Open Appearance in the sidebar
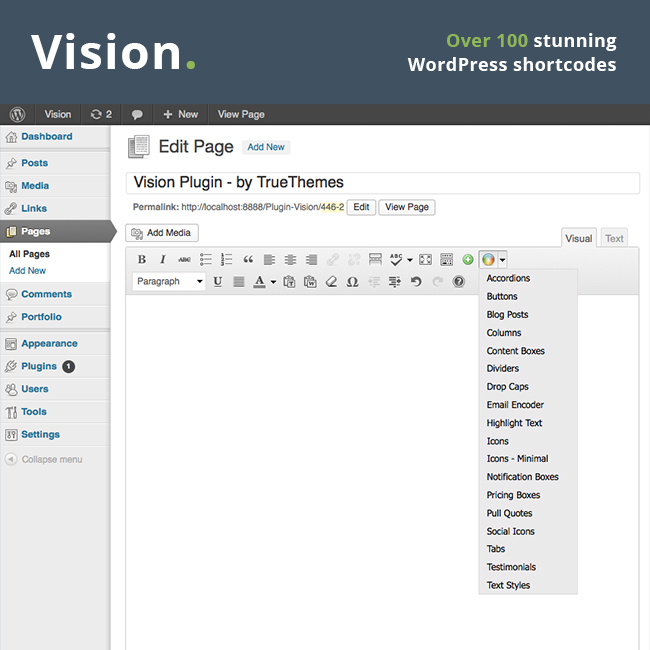Viewport: 650px width, 650px height. [49, 343]
